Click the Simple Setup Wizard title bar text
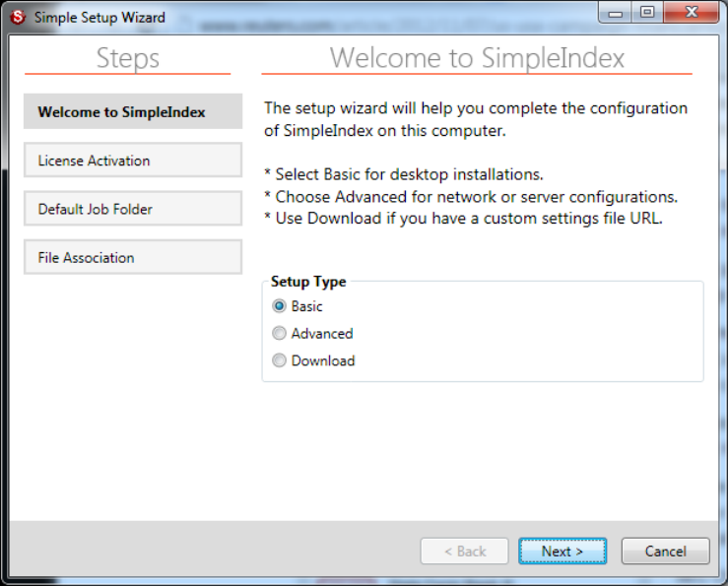 [99, 18]
